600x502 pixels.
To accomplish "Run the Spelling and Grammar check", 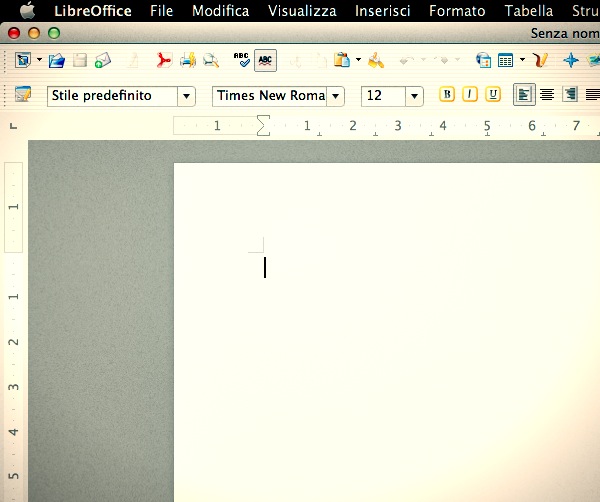I will (241, 60).
